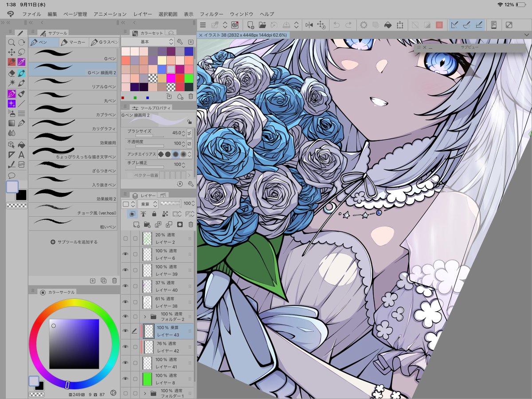Select the Zoom magnifier tool

pyautogui.click(x=12, y=43)
